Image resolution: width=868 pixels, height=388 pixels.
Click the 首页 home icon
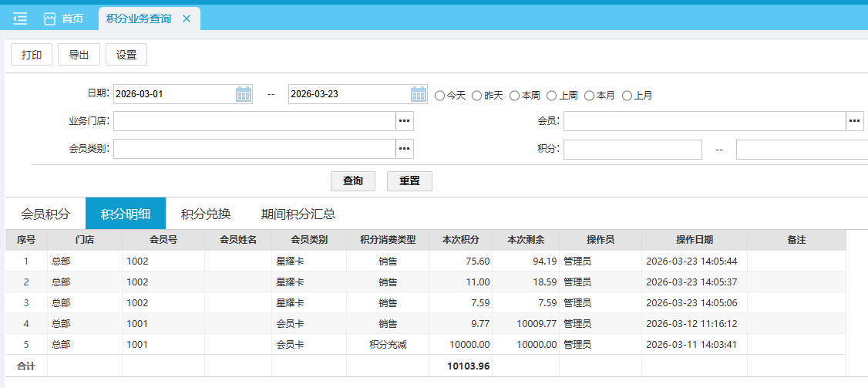click(50, 19)
